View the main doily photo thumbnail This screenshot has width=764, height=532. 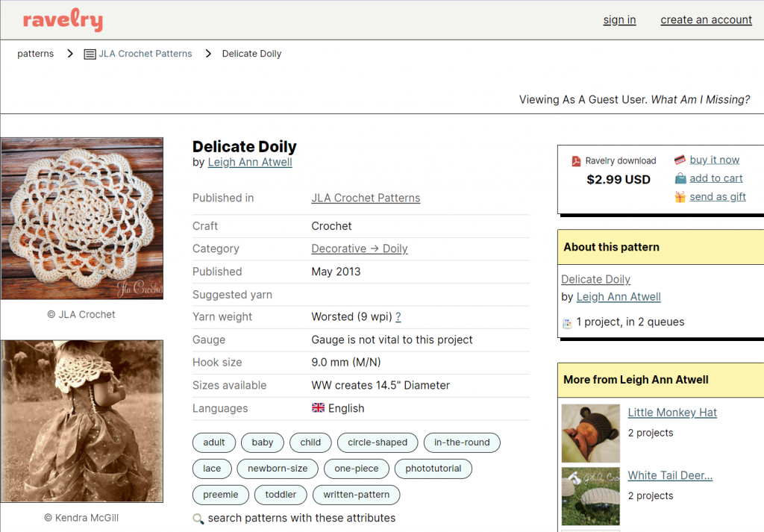(82, 218)
